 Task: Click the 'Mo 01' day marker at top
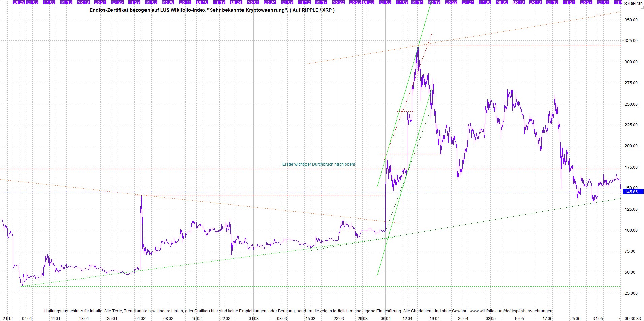[x=253, y=2]
